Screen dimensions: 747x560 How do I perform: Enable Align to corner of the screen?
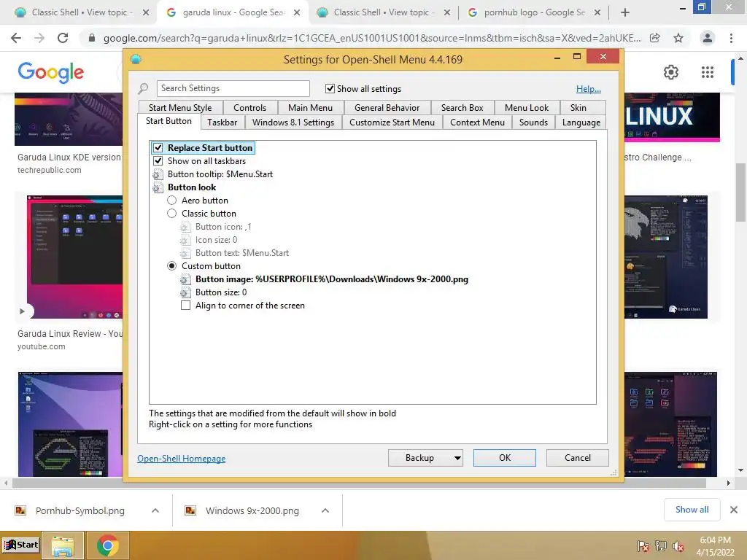185,306
